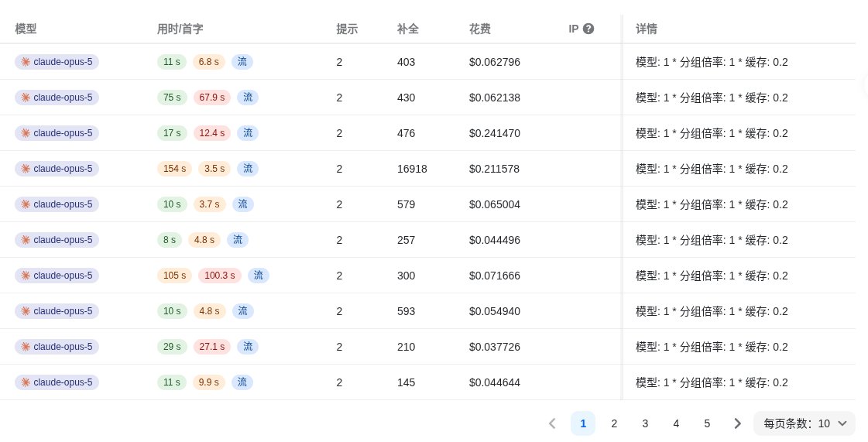Click the completion value 16918
This screenshot has height=442, width=868.
(x=412, y=169)
